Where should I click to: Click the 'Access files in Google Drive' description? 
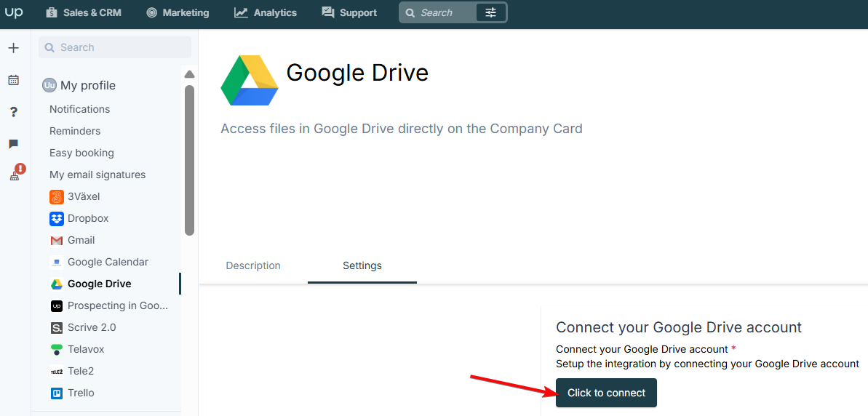(x=402, y=129)
